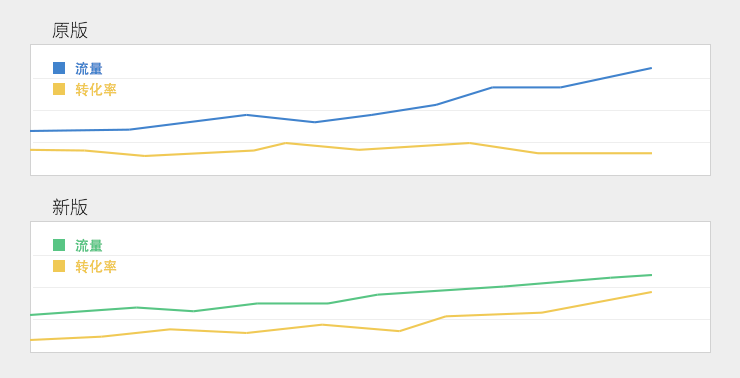
Task: Click the 新版 chart title
Action: pos(70,207)
